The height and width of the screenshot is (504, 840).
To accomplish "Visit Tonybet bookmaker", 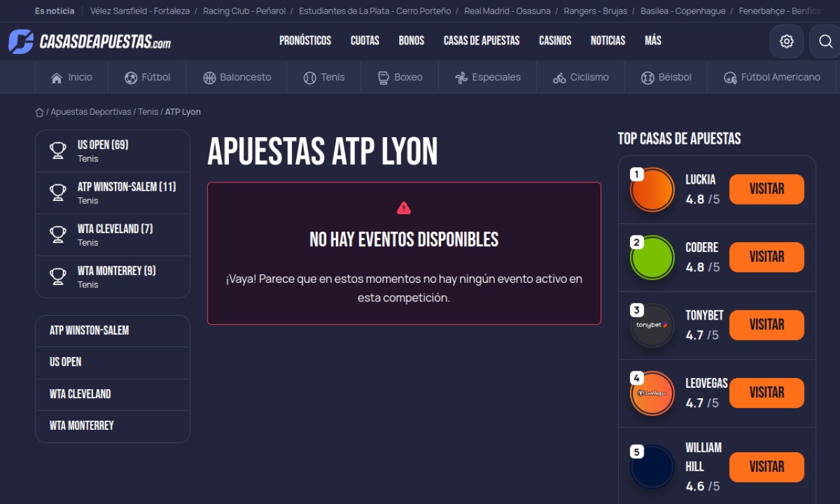I will pyautogui.click(x=766, y=325).
